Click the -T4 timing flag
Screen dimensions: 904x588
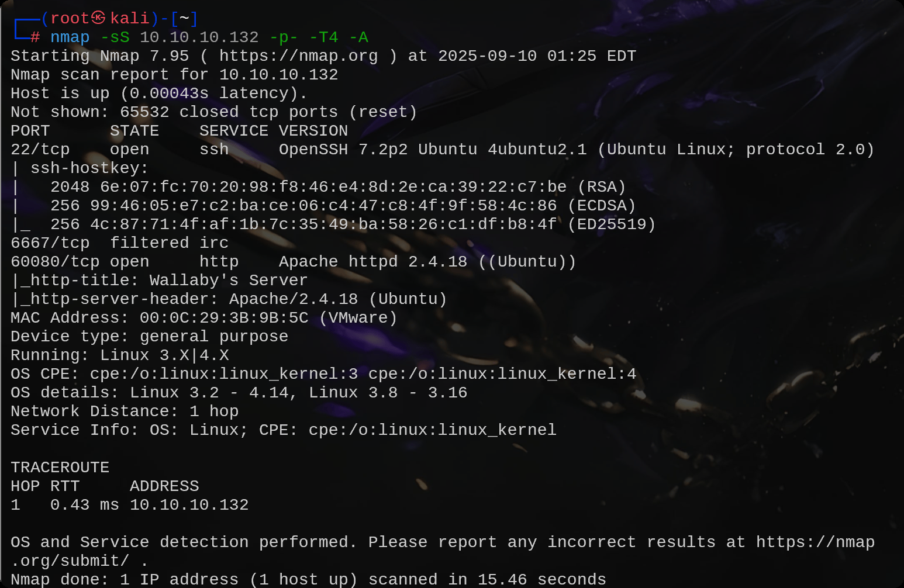[323, 37]
